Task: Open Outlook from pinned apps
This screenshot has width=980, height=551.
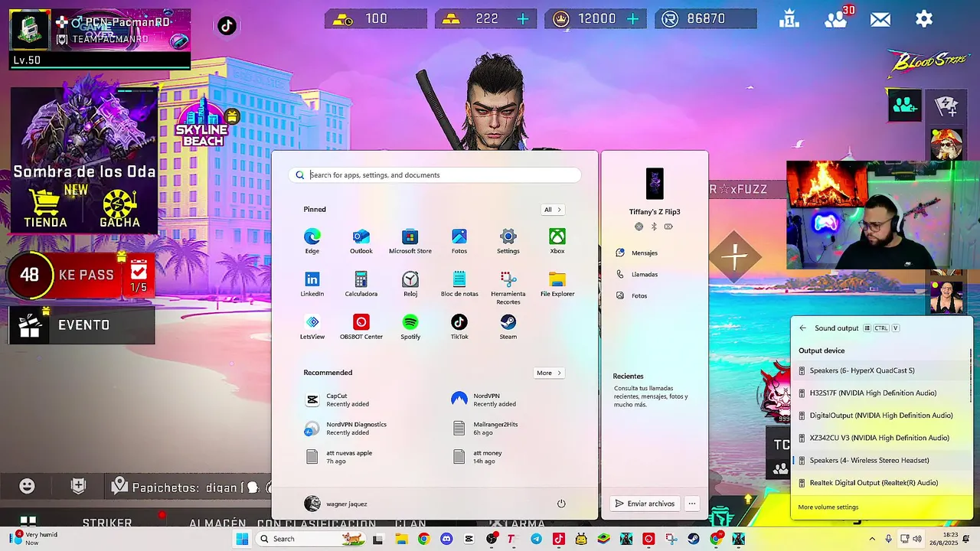Action: (x=361, y=241)
